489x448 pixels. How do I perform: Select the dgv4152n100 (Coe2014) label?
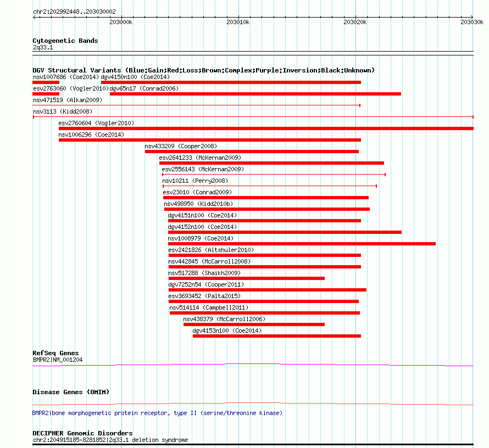(x=202, y=227)
